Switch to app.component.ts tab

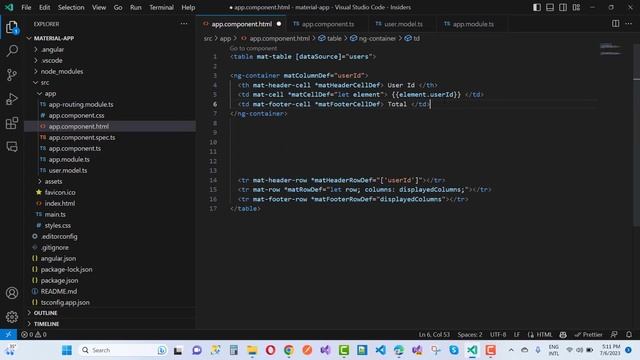point(327,24)
